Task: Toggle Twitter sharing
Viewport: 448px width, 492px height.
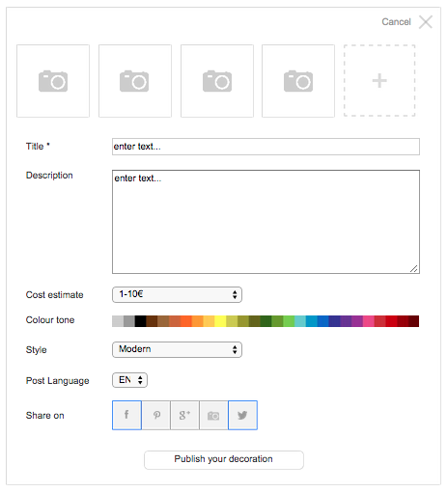Action: [242, 415]
